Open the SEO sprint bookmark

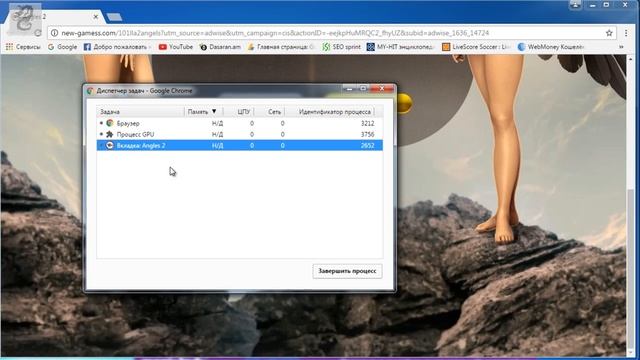coord(342,47)
